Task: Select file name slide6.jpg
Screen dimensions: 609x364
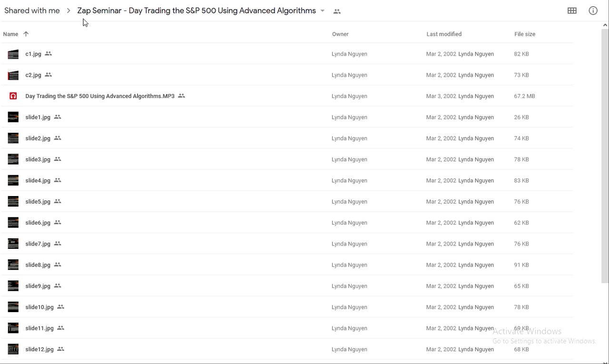Action: [x=38, y=223]
